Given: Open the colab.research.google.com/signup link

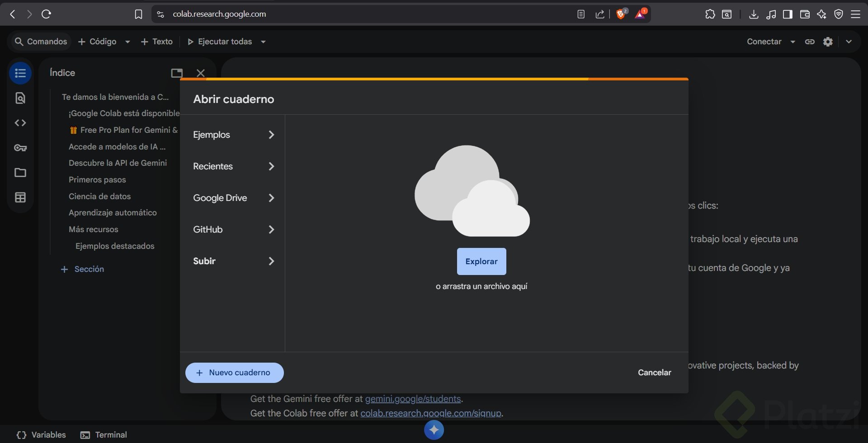Looking at the screenshot, I should (431, 413).
